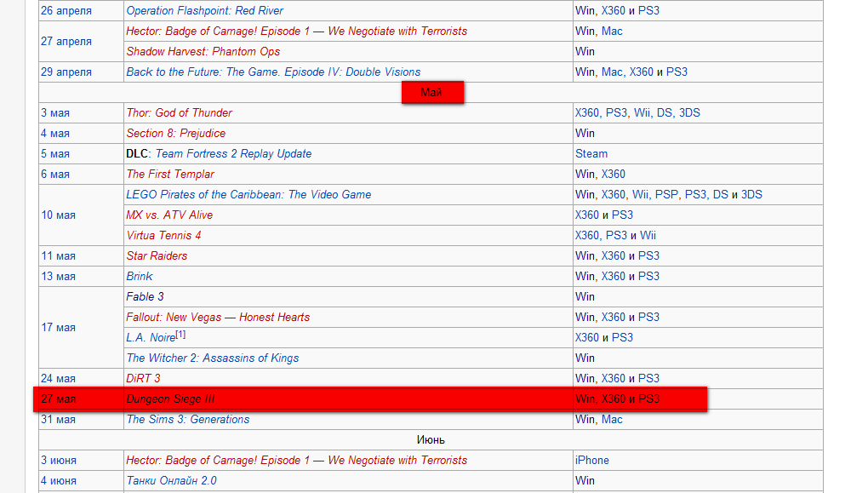Click the date link 17 мая
868x493 pixels.
click(x=58, y=328)
